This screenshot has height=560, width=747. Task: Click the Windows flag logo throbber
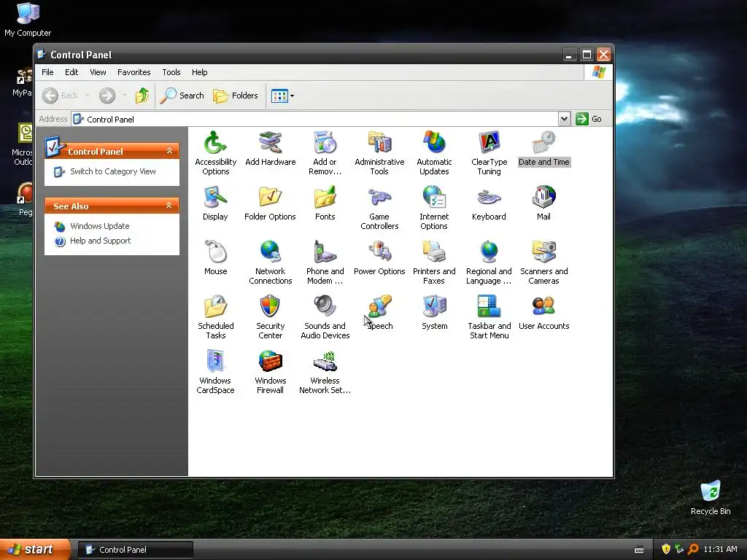tap(598, 72)
